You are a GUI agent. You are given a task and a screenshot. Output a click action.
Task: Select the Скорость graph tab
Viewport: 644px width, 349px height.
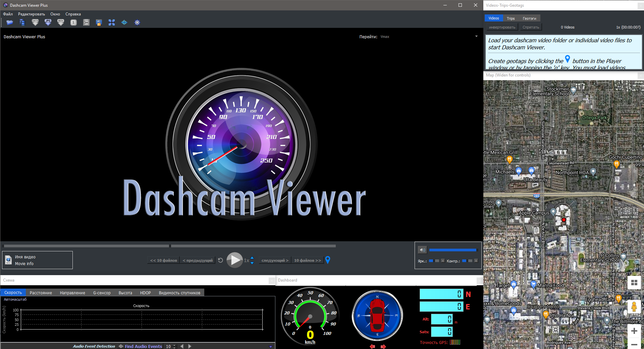click(x=13, y=293)
